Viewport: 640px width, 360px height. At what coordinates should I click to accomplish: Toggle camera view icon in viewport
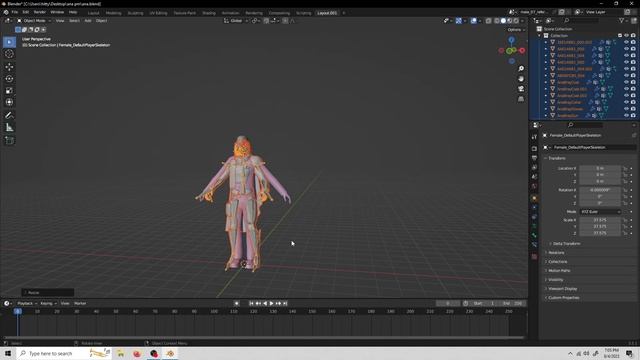521,89
